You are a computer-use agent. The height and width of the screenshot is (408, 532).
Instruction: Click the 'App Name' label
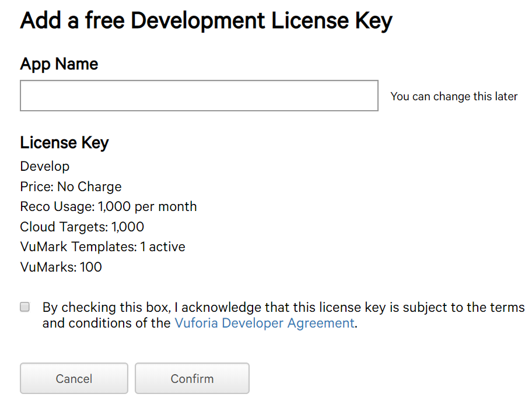coord(59,64)
